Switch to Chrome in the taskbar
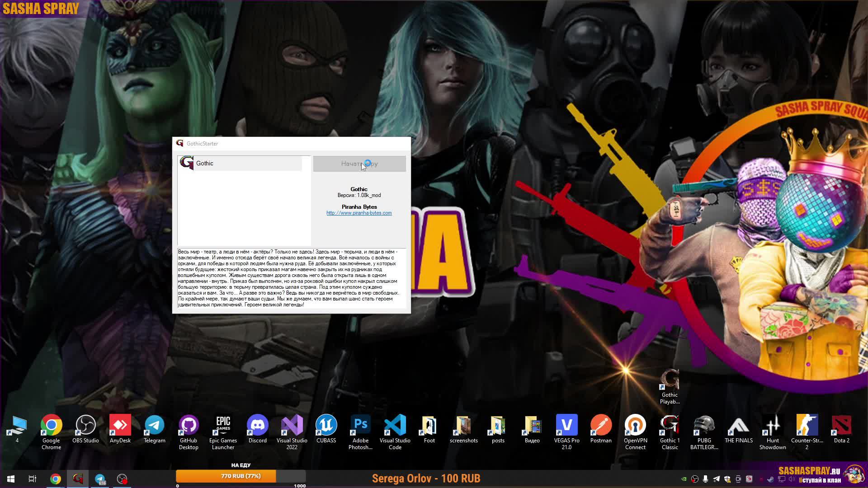This screenshot has height=488, width=868. coord(55,479)
